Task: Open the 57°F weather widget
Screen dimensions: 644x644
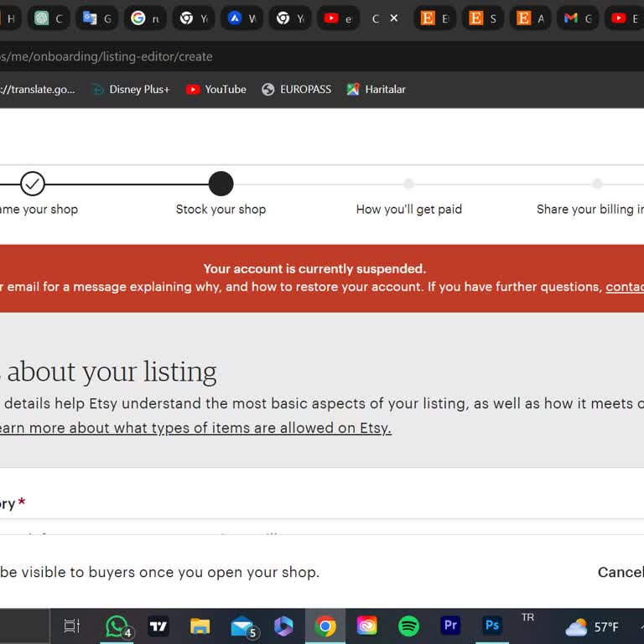Action: (x=592, y=626)
